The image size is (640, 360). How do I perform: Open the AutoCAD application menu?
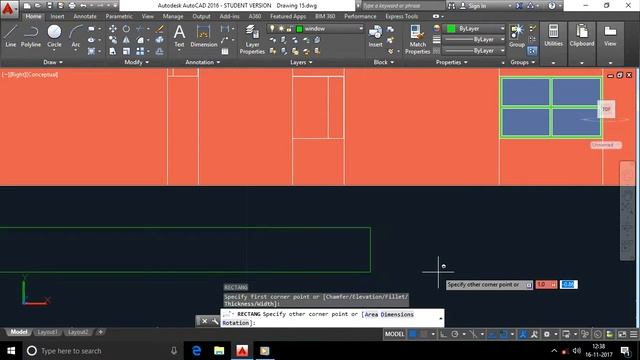click(x=8, y=9)
